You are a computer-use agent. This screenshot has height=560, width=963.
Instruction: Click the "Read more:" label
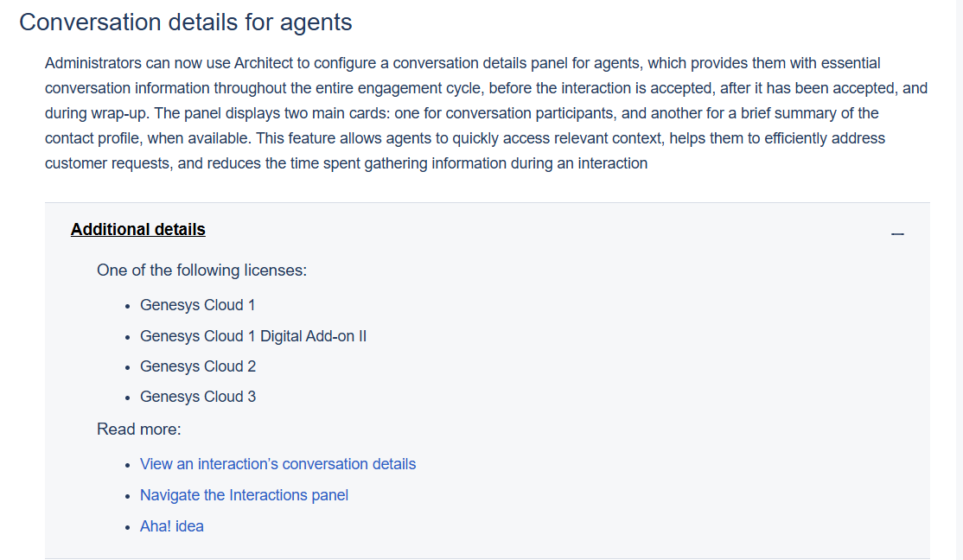point(138,430)
